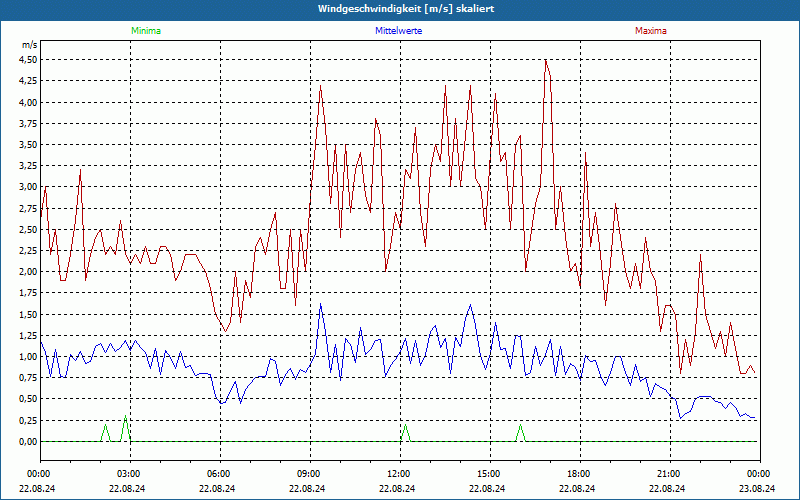Click the 18:00 time axis label

pyautogui.click(x=580, y=474)
